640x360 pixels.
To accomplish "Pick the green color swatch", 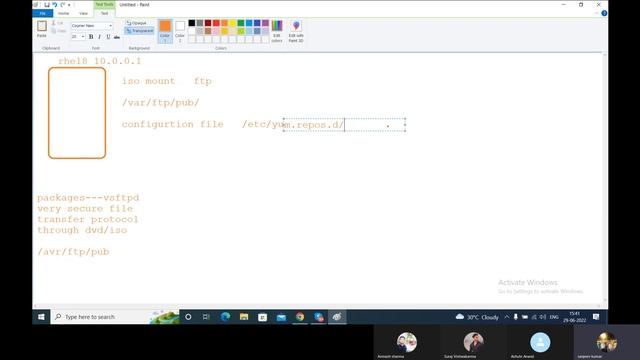I will pyautogui.click(x=241, y=23).
